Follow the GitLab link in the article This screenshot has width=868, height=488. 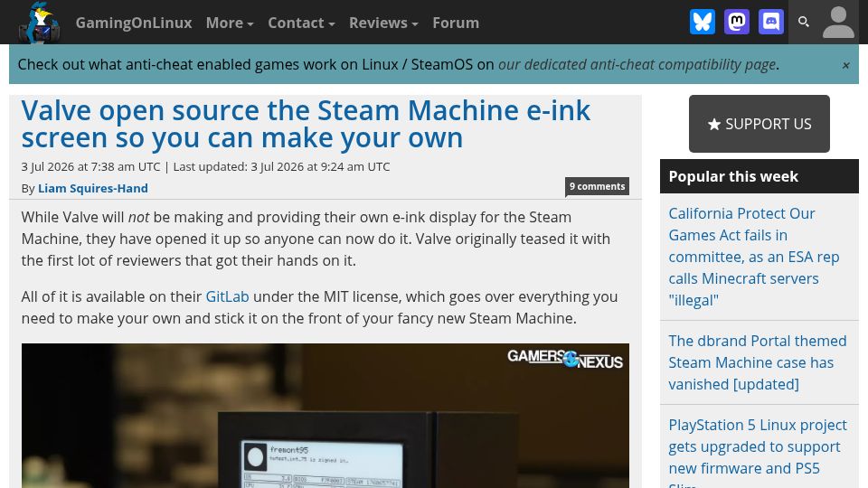pos(227,296)
